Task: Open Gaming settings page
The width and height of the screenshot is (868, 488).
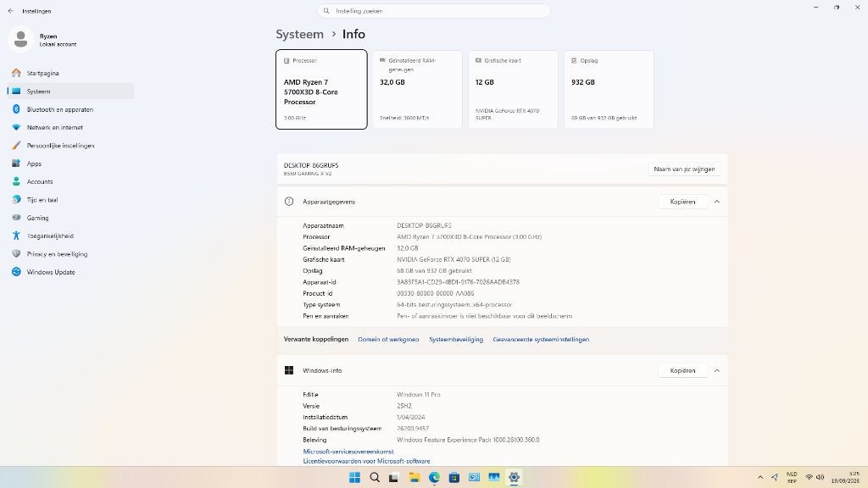Action: [70, 218]
